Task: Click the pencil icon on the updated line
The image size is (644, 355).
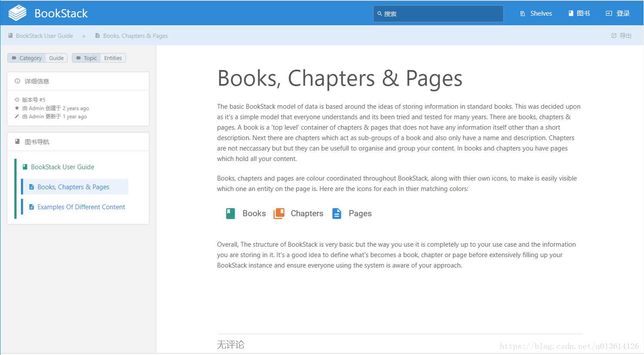Action: (x=17, y=116)
